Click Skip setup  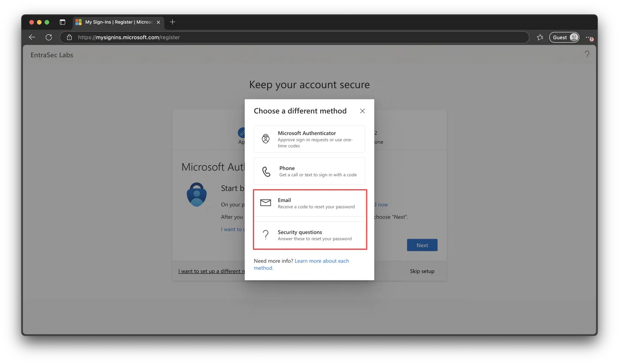(x=422, y=271)
